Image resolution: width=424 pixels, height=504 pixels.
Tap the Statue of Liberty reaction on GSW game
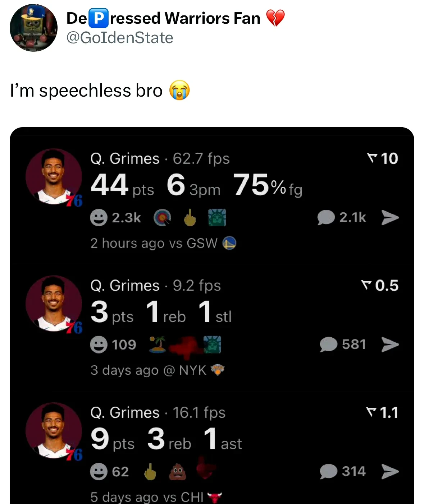(217, 218)
